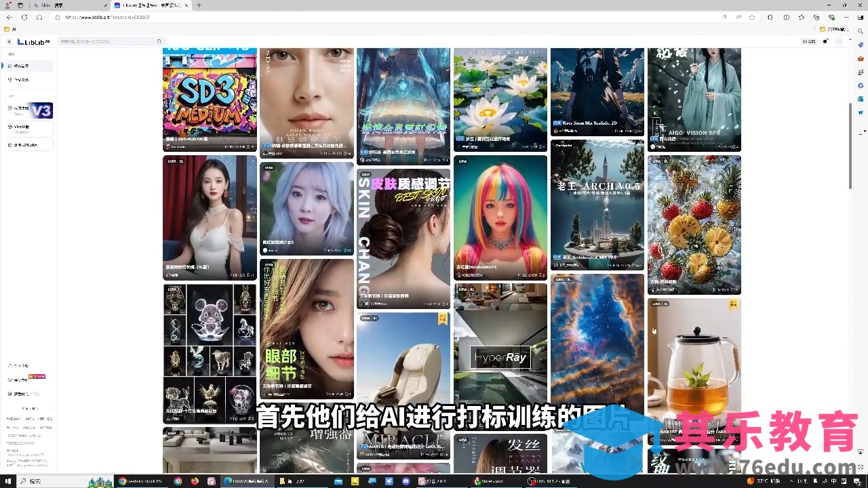This screenshot has height=488, width=868.
Task: Open the rainbow-haired girl model card
Action: pyautogui.click(x=500, y=217)
